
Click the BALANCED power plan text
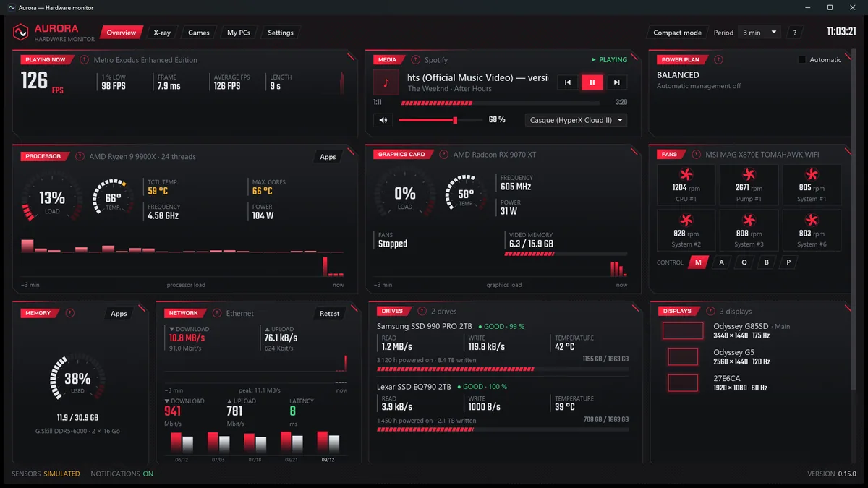click(678, 74)
